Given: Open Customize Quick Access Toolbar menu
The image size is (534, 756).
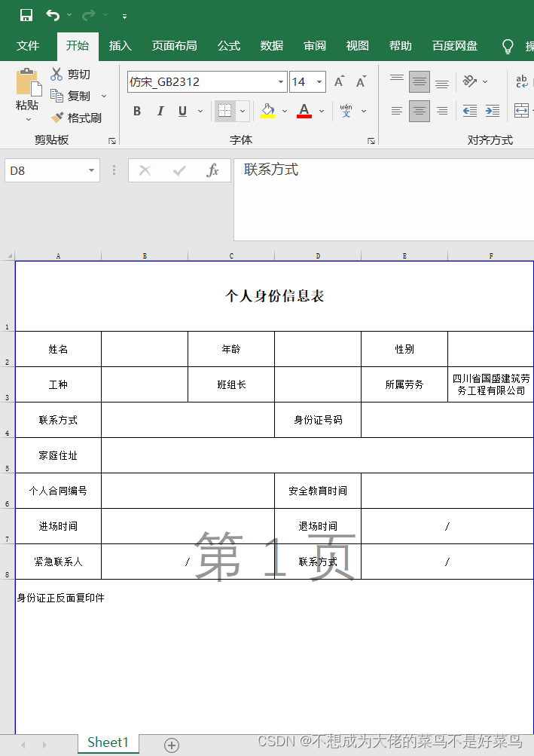Looking at the screenshot, I should click(124, 17).
